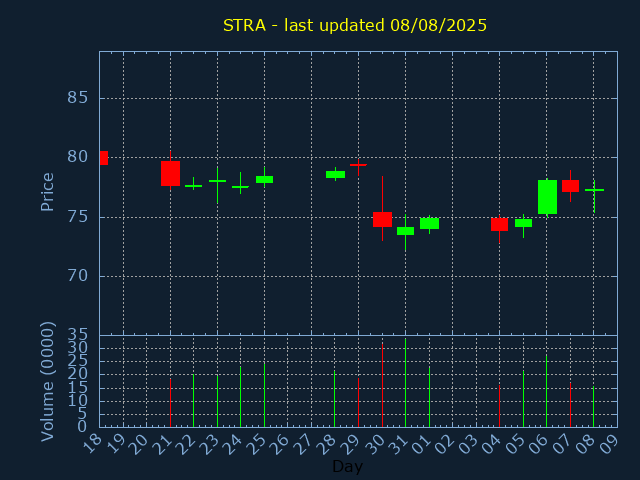This screenshot has width=640, height=480.
Task: Click the 19 label on the Day axis
Action: coord(116,444)
